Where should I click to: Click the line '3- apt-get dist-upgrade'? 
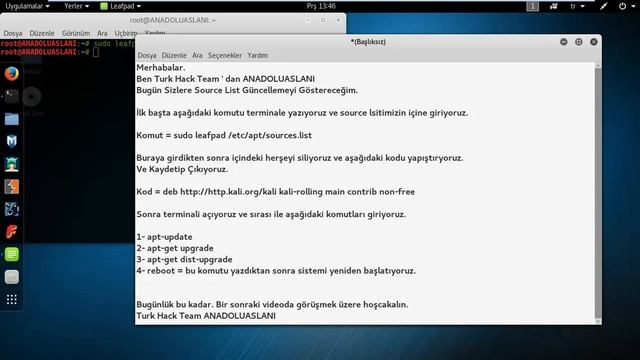184,259
